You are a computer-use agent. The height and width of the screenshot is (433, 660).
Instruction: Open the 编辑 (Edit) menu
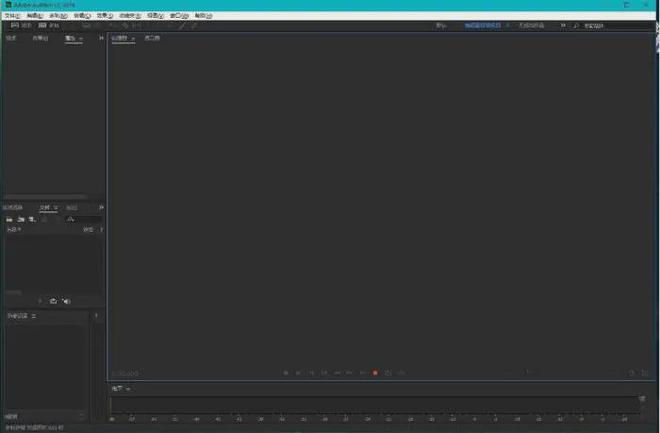pos(35,16)
